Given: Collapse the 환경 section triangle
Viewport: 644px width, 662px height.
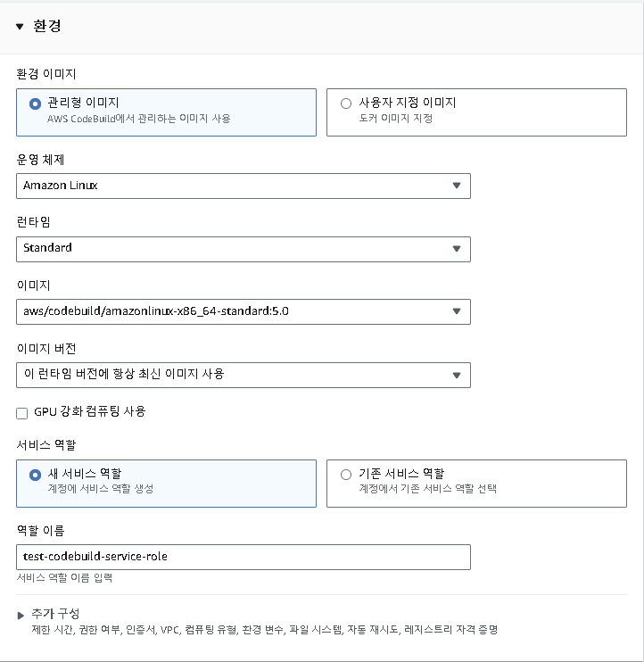Looking at the screenshot, I should click(20, 27).
